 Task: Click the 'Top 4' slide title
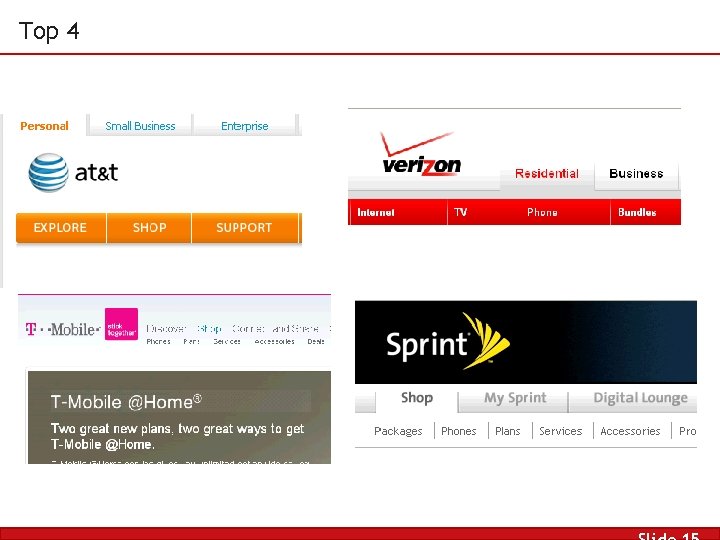click(49, 31)
